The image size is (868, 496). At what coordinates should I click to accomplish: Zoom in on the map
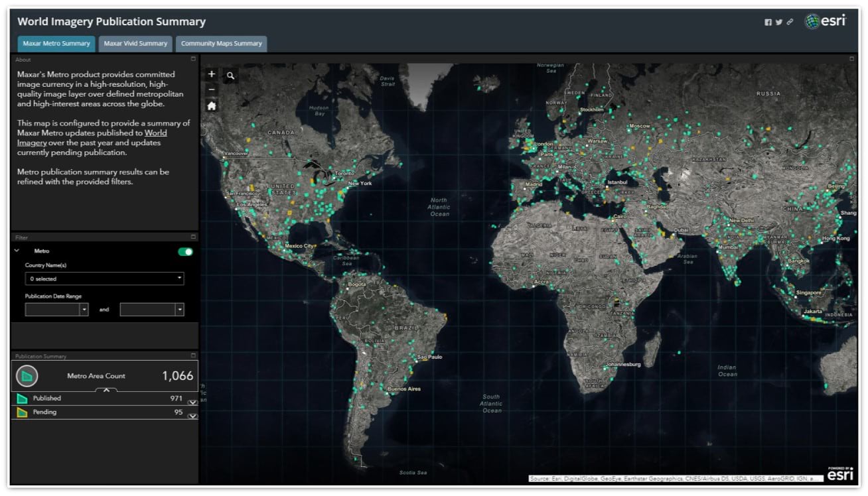pyautogui.click(x=212, y=74)
